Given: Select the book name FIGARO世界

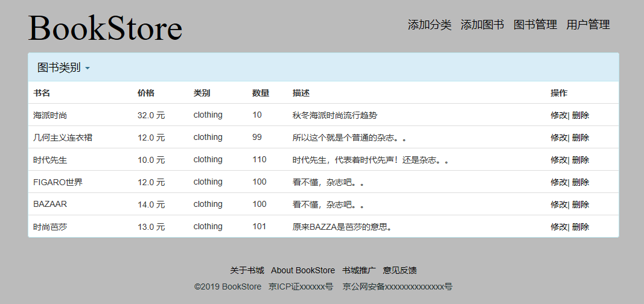Looking at the screenshot, I should point(58,182).
